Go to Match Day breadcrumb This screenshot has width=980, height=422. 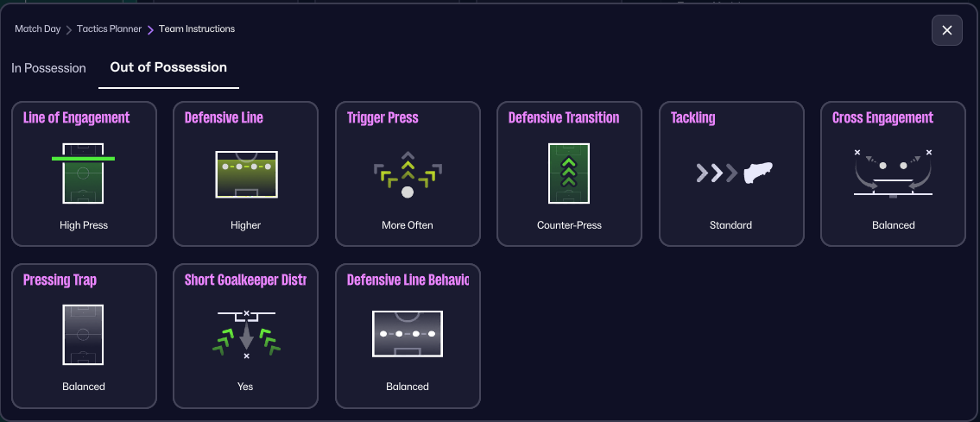(38, 29)
